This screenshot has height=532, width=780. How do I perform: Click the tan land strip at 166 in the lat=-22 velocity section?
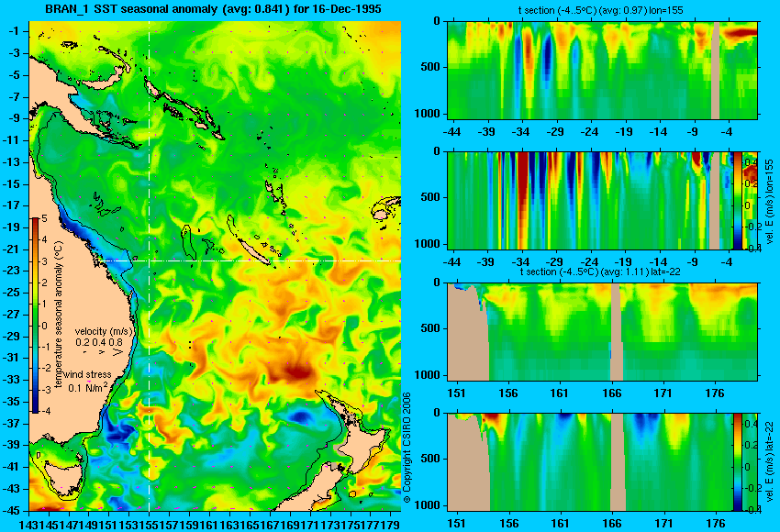pos(618,462)
